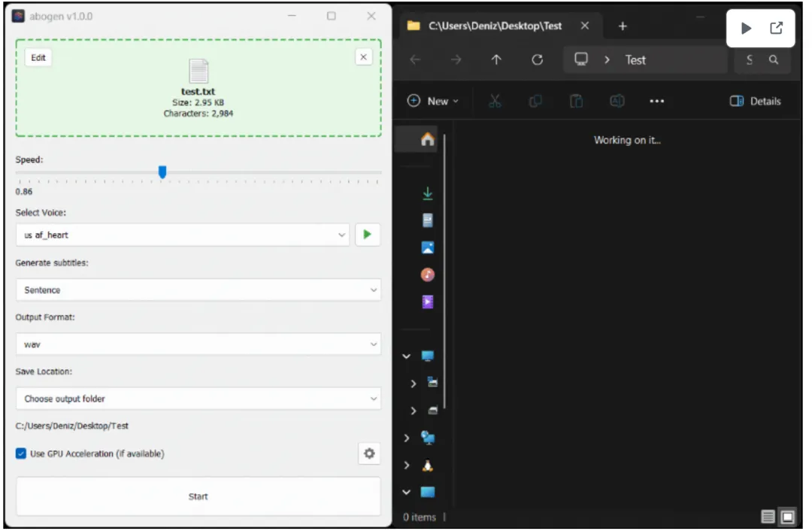Viewport: 812px width, 531px height.
Task: Refresh the File Explorer folder view
Action: pyautogui.click(x=538, y=60)
